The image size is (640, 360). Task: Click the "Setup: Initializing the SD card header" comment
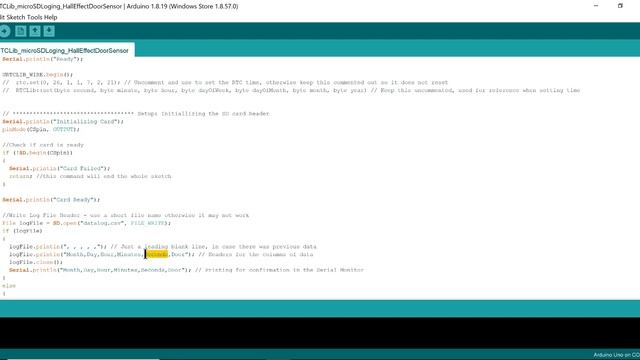pos(136,114)
